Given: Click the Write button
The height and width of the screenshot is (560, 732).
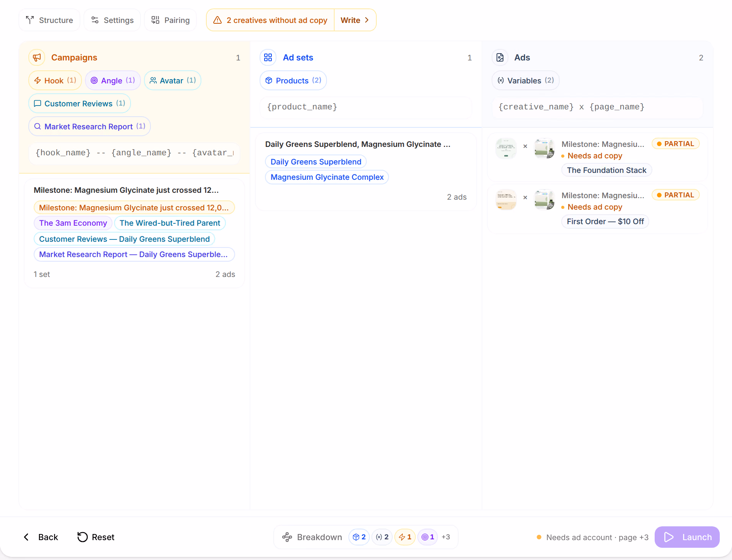Looking at the screenshot, I should 355,20.
